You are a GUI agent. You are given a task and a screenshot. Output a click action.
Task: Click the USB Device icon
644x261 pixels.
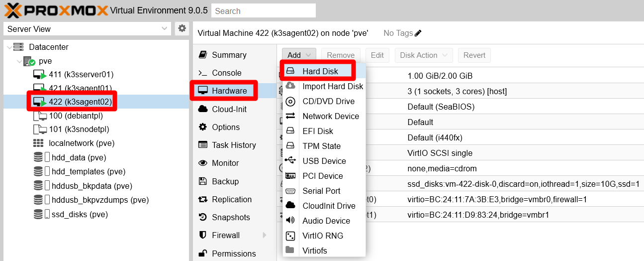point(291,161)
